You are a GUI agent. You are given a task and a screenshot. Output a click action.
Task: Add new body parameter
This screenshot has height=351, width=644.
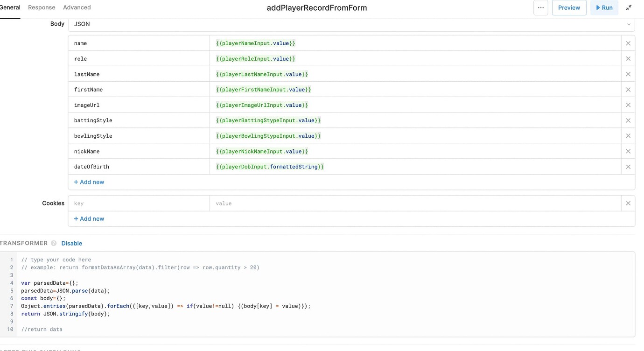(x=89, y=182)
